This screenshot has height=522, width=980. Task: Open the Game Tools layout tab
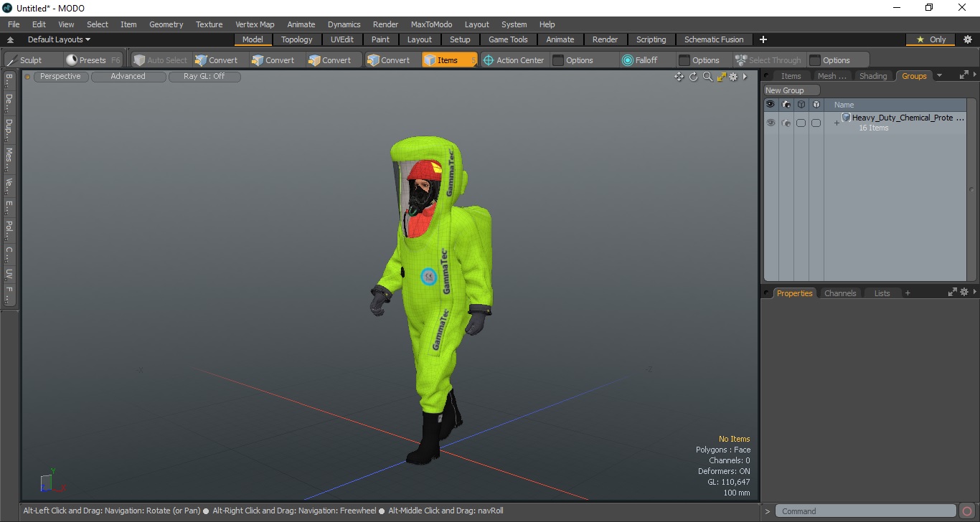tap(508, 39)
